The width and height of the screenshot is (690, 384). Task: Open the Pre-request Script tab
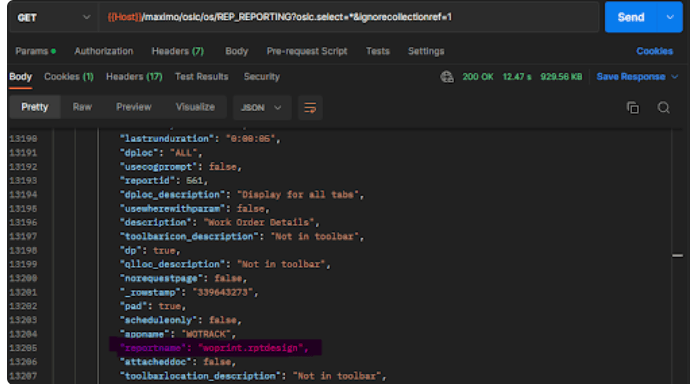point(307,51)
